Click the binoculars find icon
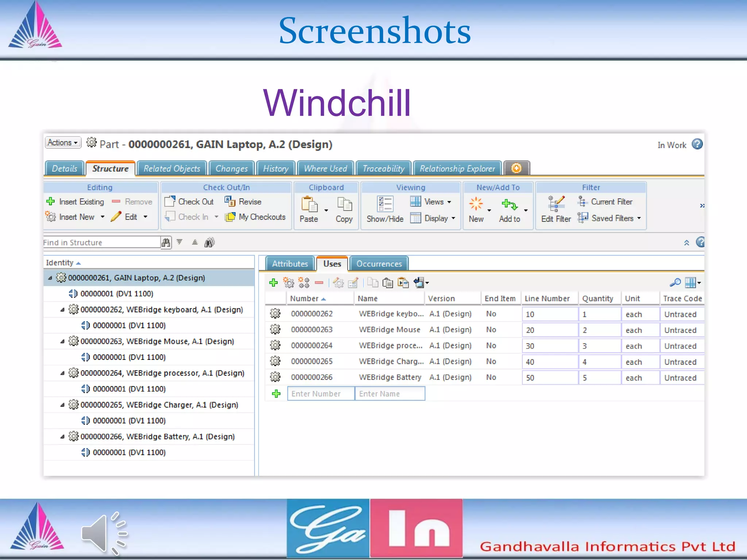Viewport: 747px width, 560px height. pos(166,242)
